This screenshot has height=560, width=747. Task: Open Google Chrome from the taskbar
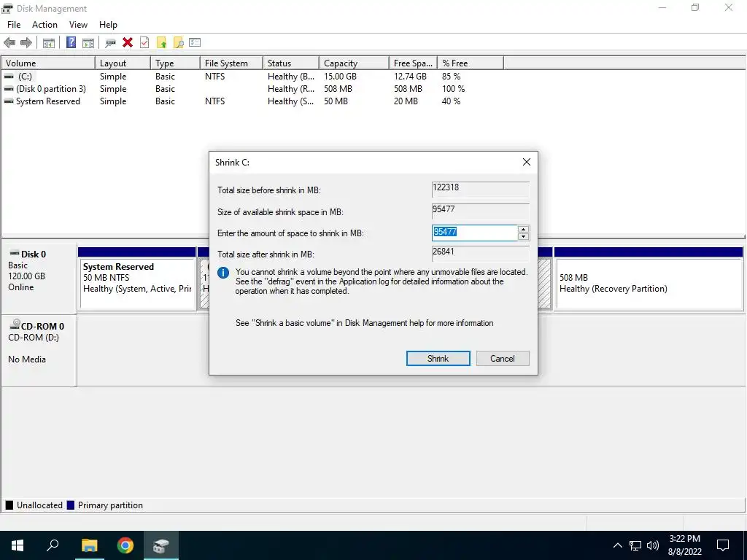coord(125,545)
